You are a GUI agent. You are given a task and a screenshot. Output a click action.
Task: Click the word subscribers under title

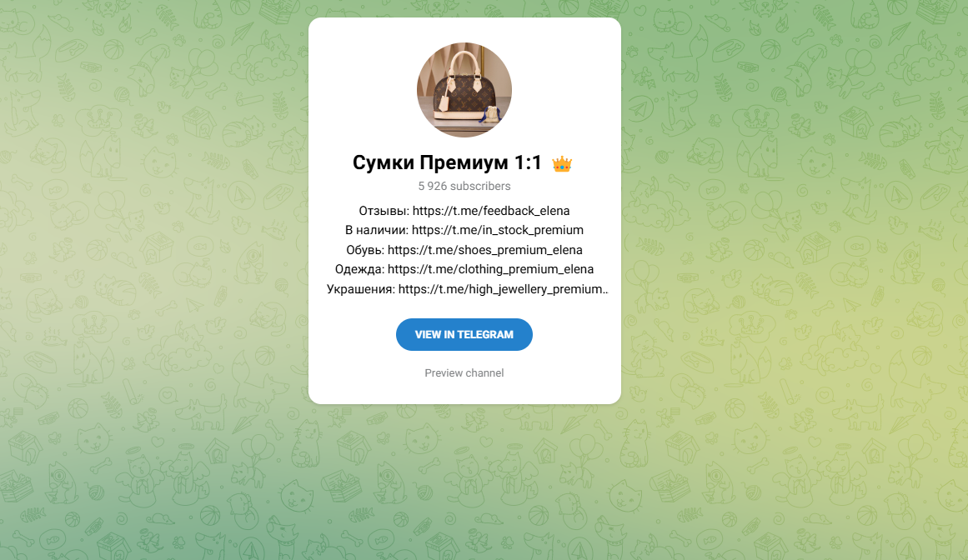click(480, 187)
